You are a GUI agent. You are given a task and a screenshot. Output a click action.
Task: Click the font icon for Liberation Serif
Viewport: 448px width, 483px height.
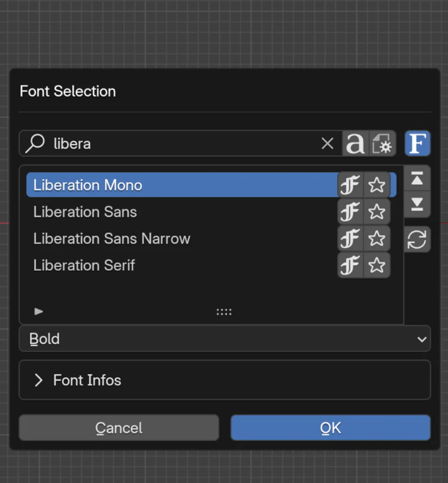tap(350, 266)
